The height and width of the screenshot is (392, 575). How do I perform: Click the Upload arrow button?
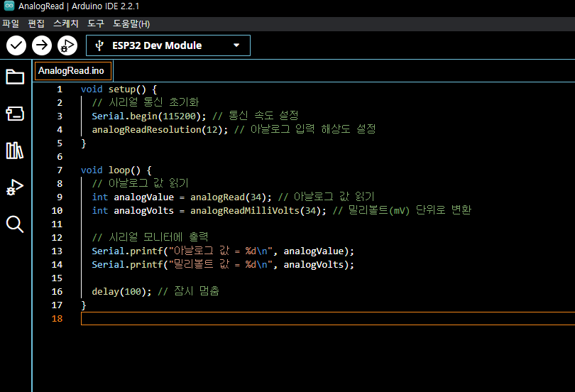tap(42, 46)
